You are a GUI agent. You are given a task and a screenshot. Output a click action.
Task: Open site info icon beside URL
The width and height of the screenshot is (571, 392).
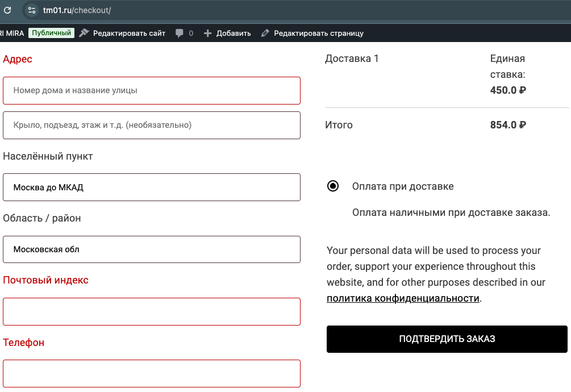coord(32,10)
